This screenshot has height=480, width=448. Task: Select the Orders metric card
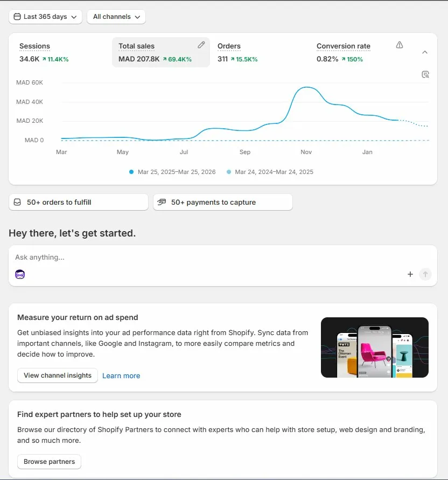(x=260, y=52)
